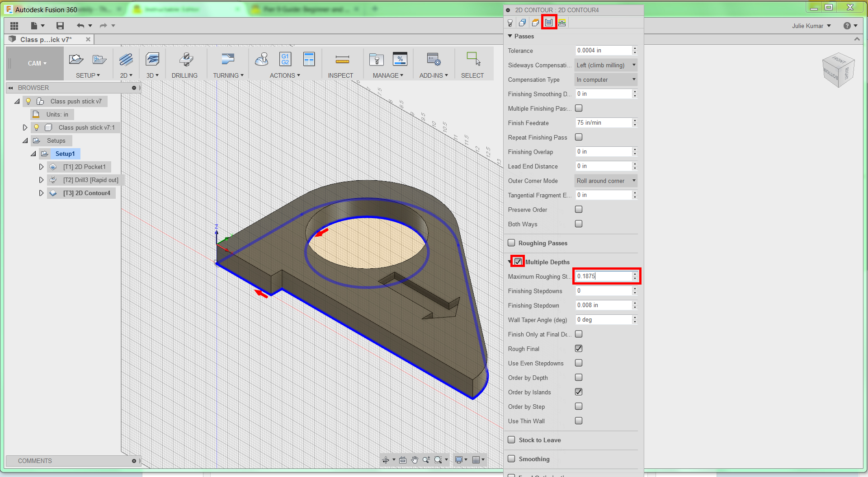The image size is (868, 477).
Task: Open the Sideways Compensation dropdown
Action: coord(606,65)
